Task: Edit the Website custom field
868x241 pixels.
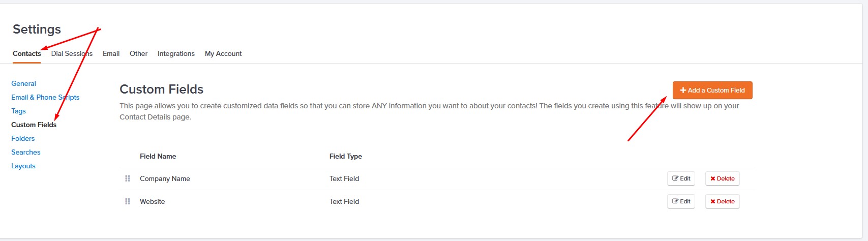Action: tap(681, 201)
